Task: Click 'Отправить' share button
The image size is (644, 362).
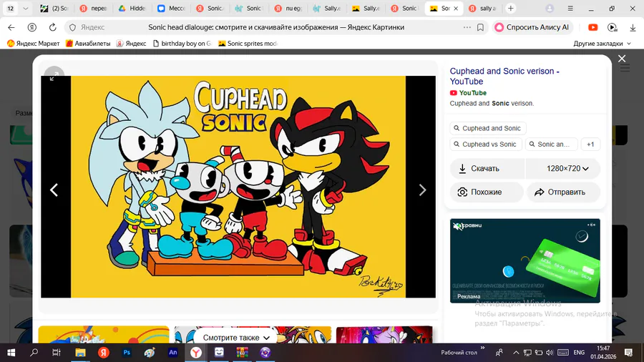Action: click(564, 192)
